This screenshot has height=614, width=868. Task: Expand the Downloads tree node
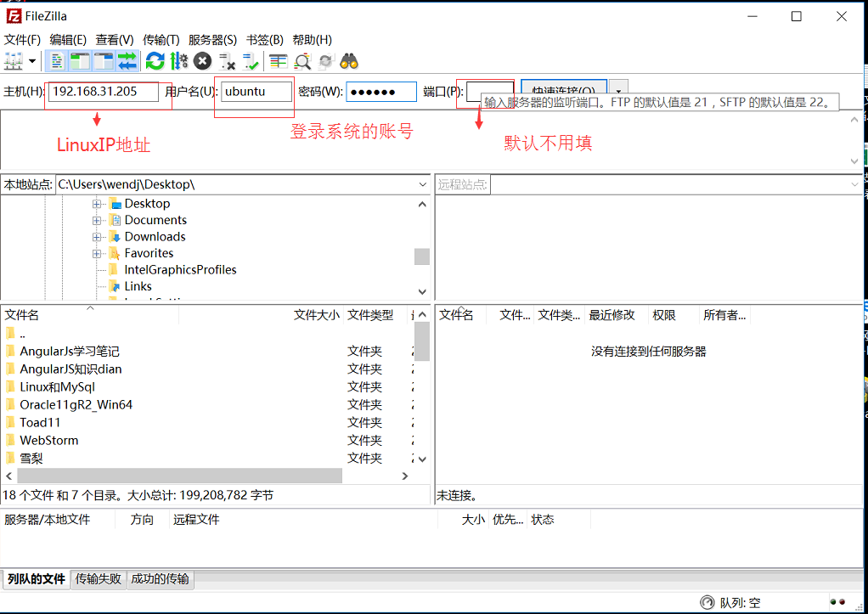click(96, 237)
